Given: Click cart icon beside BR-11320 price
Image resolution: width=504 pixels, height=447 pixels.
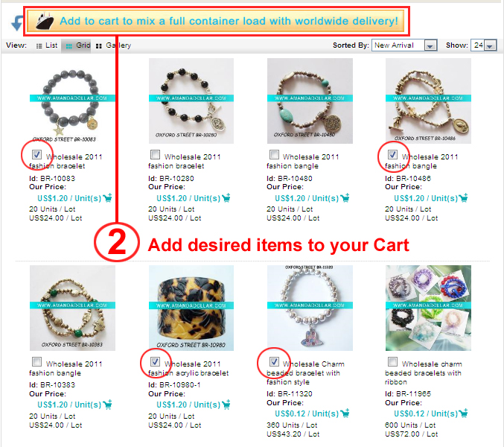Looking at the screenshot, I should coord(345,413).
